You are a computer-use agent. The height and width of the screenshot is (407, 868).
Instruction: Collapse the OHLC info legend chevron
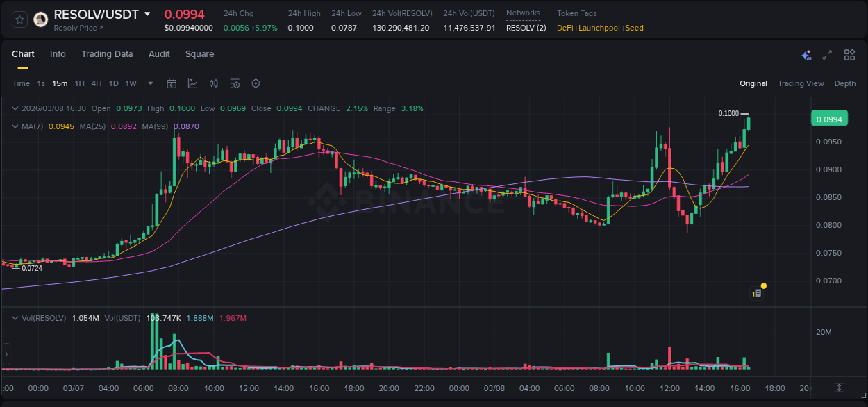coord(15,108)
